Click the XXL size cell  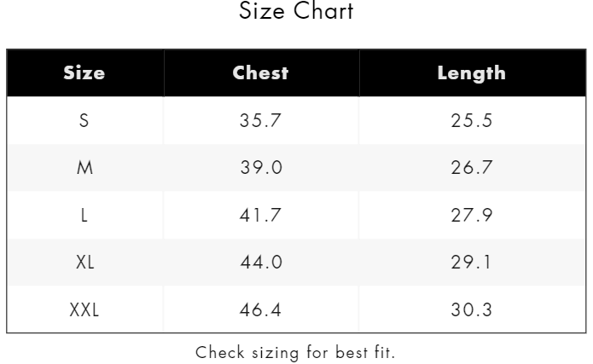[x=84, y=309]
